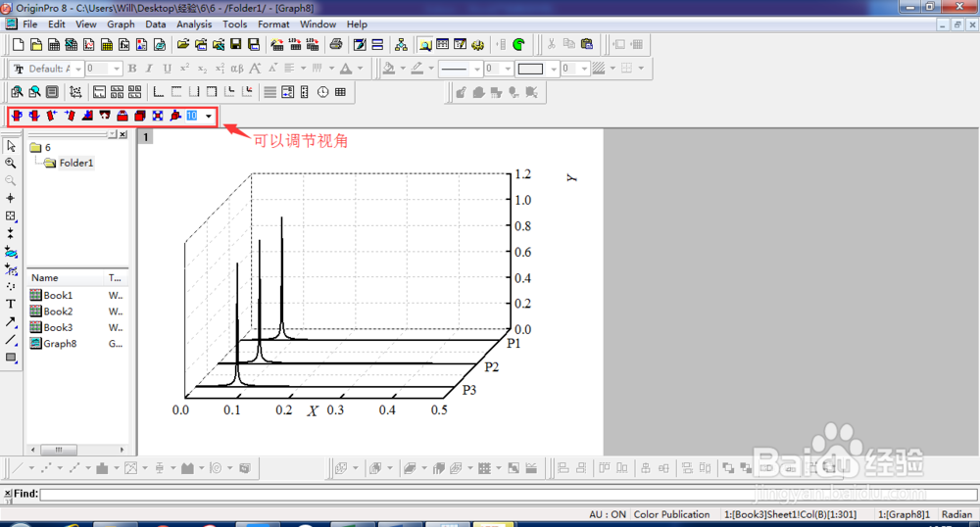Viewport: 980px width, 527px height.
Task: Close the Project Explorer panel
Action: tap(123, 134)
